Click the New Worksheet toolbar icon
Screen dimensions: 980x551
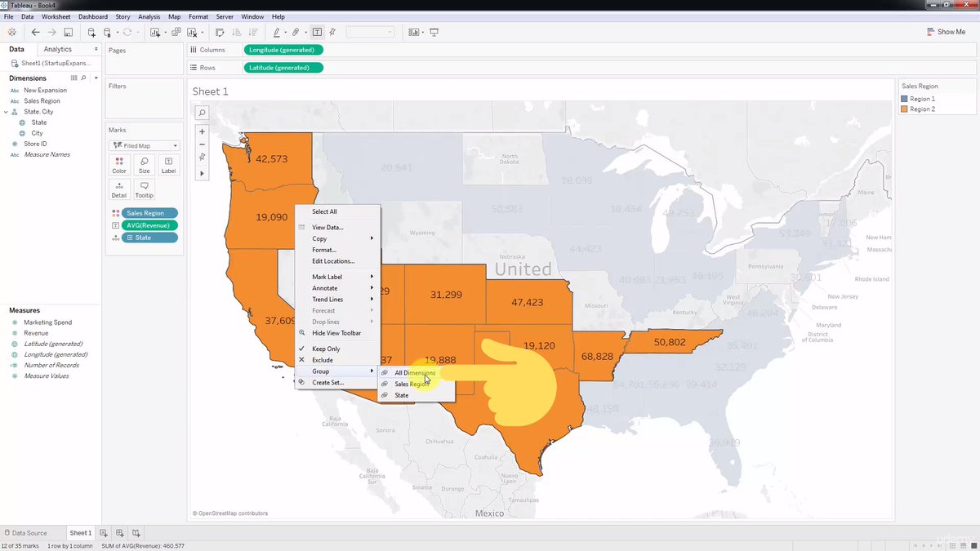[155, 32]
